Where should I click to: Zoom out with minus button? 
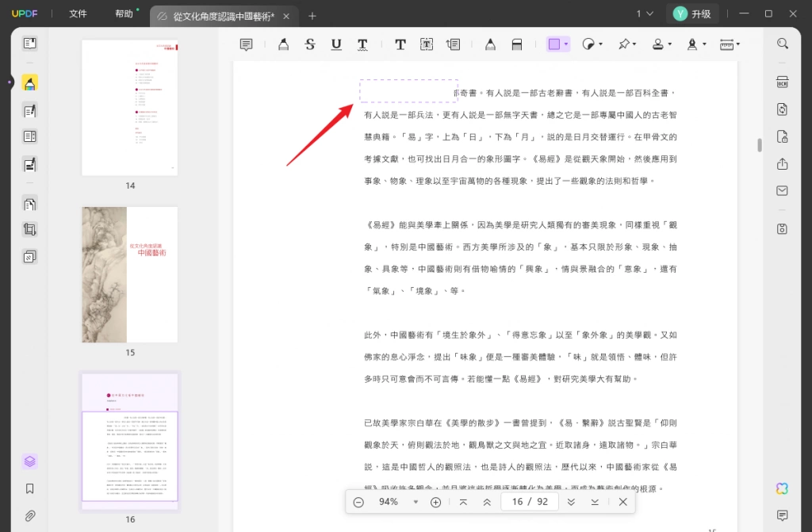click(358, 502)
